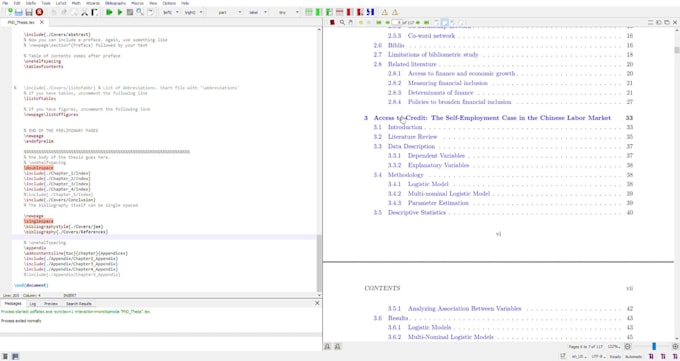
Task: Click the magnifier tool in PDF viewer
Action: (342, 22)
